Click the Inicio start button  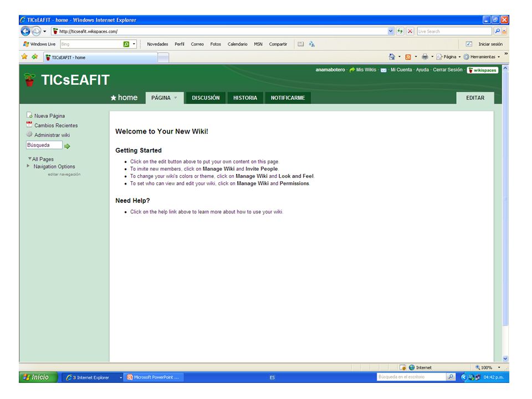pos(38,377)
